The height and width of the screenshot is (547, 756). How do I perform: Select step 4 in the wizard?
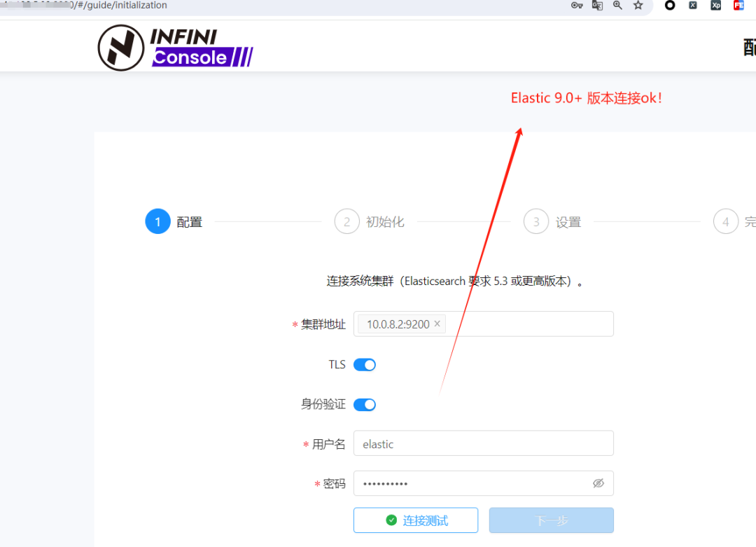tap(734, 221)
